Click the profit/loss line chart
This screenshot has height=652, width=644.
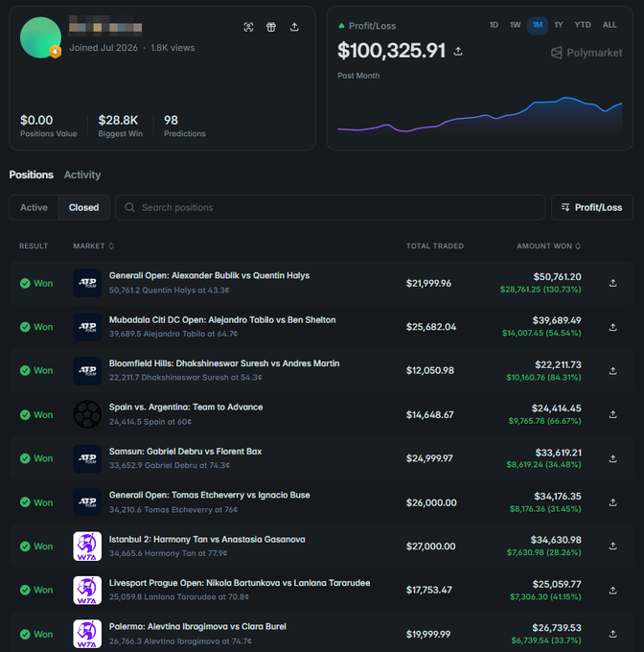tap(480, 114)
